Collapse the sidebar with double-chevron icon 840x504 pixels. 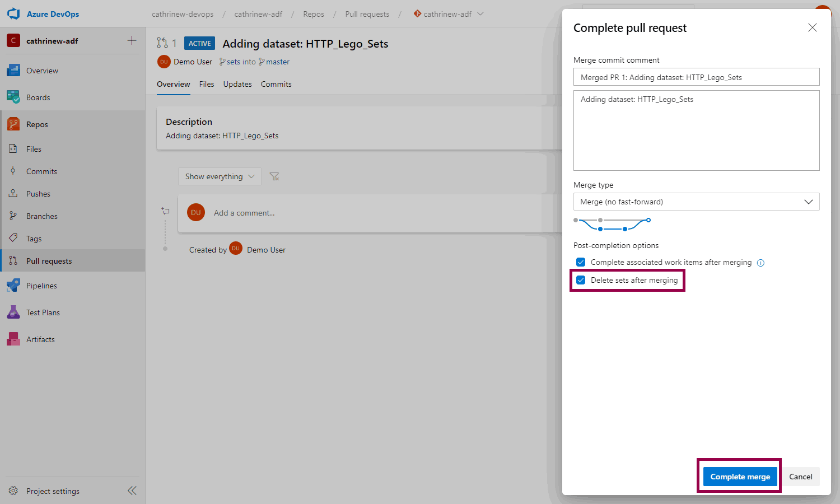[132, 491]
